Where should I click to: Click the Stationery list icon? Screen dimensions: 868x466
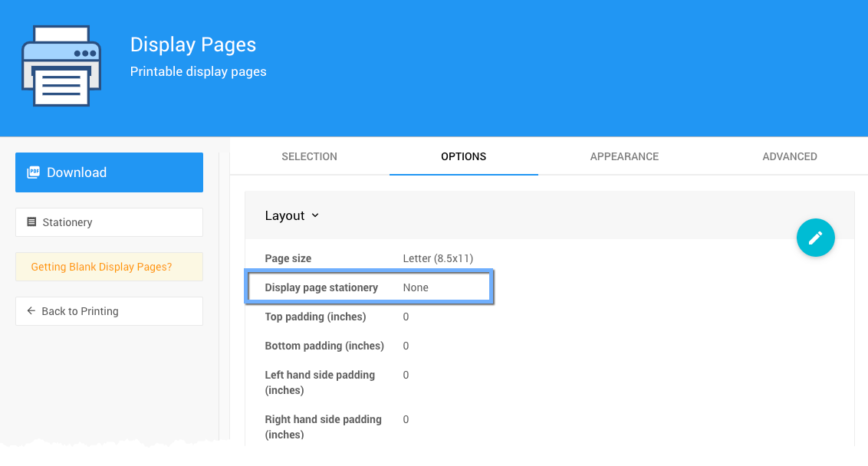point(31,222)
